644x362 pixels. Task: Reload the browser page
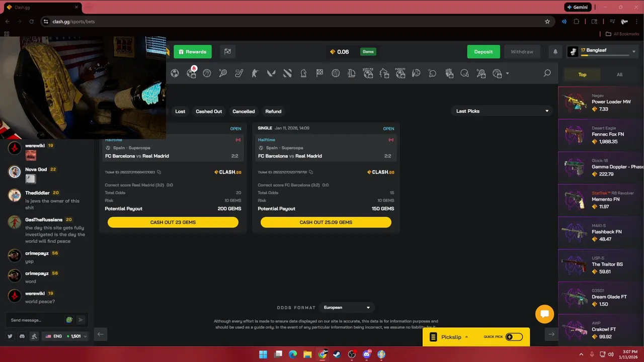[x=31, y=22]
